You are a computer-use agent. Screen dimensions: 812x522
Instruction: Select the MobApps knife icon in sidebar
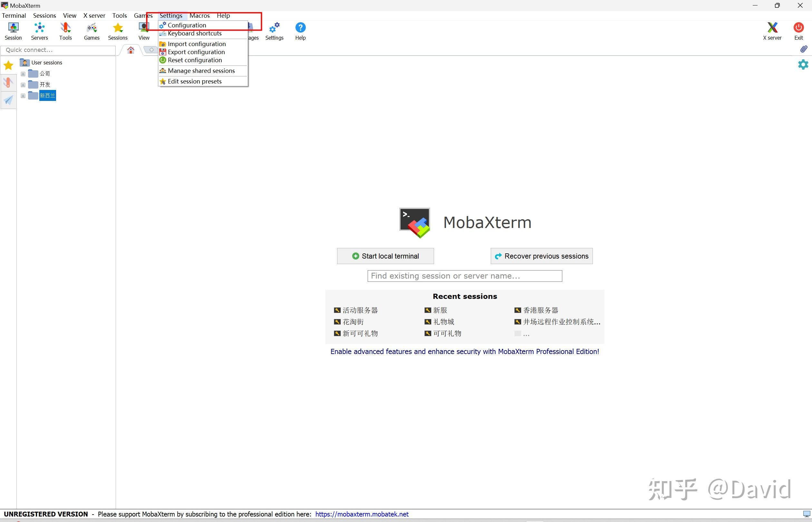(8, 82)
